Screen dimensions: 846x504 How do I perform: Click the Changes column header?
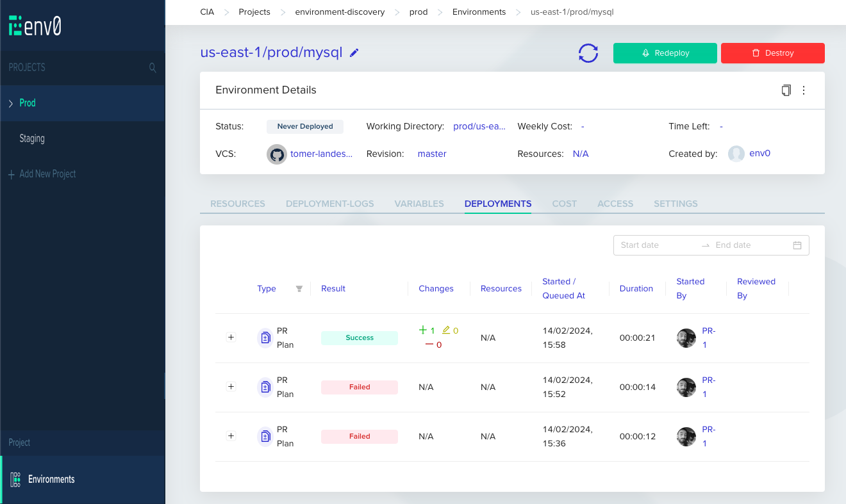436,289
